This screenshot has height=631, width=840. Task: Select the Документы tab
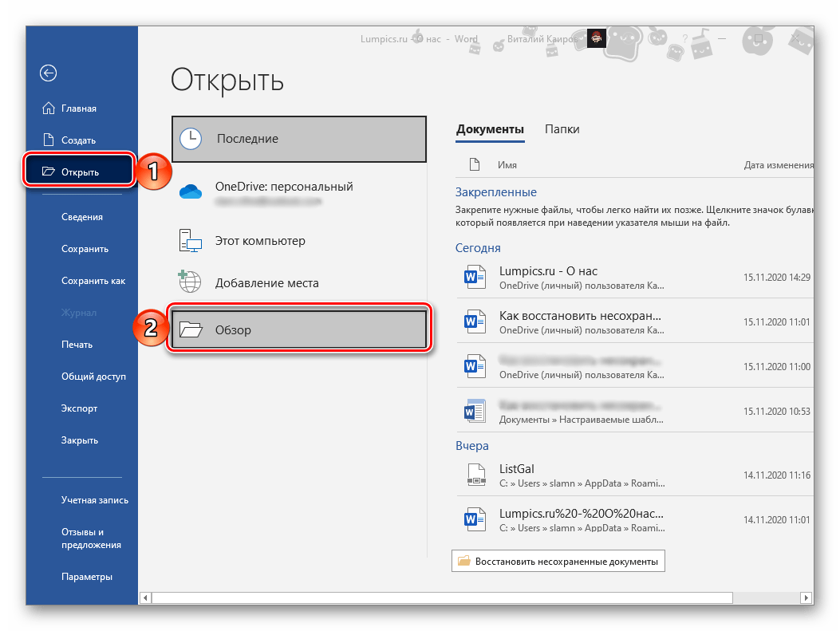coord(489,129)
